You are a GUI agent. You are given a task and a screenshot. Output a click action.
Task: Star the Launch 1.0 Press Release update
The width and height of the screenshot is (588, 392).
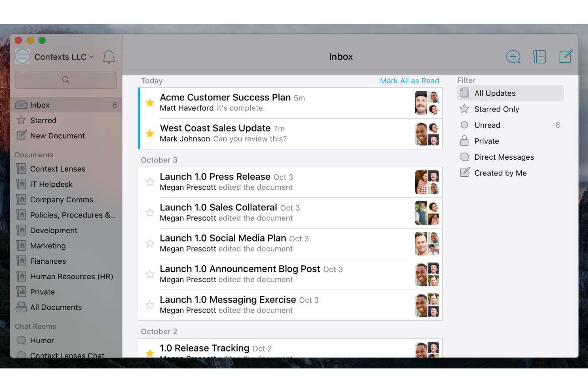tap(150, 182)
